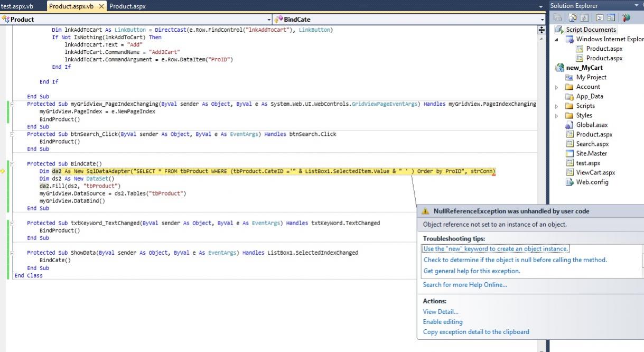The image size is (644, 352).
Task: Click Search for more Help Online link
Action: 464,285
